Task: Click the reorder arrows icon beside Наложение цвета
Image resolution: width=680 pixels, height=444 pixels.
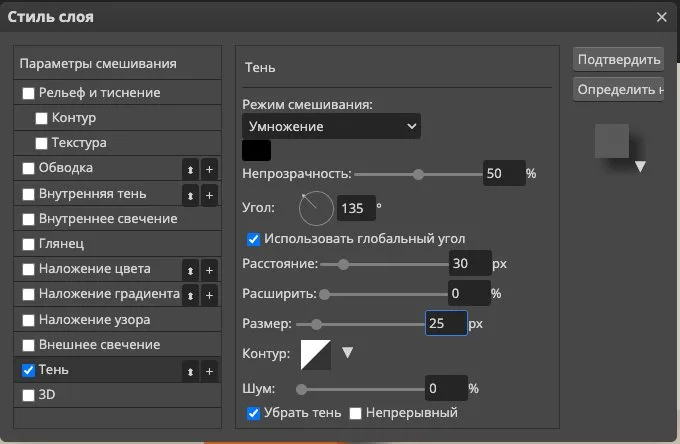Action: (190, 270)
